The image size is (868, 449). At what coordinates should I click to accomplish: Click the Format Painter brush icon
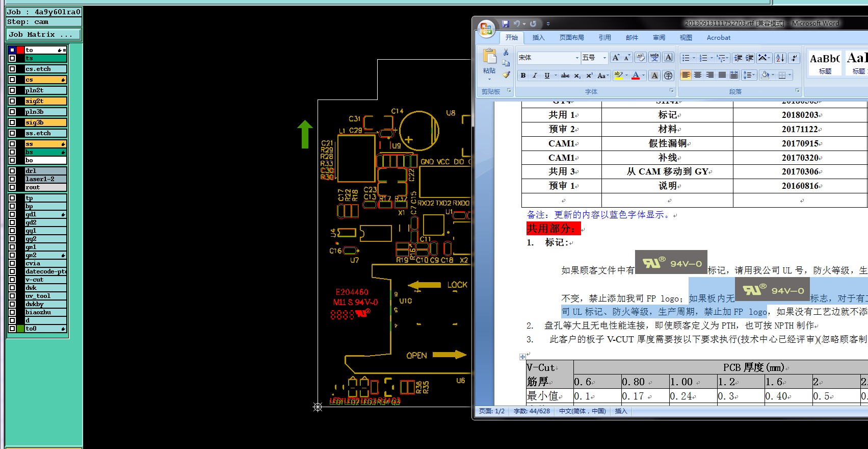[x=506, y=75]
